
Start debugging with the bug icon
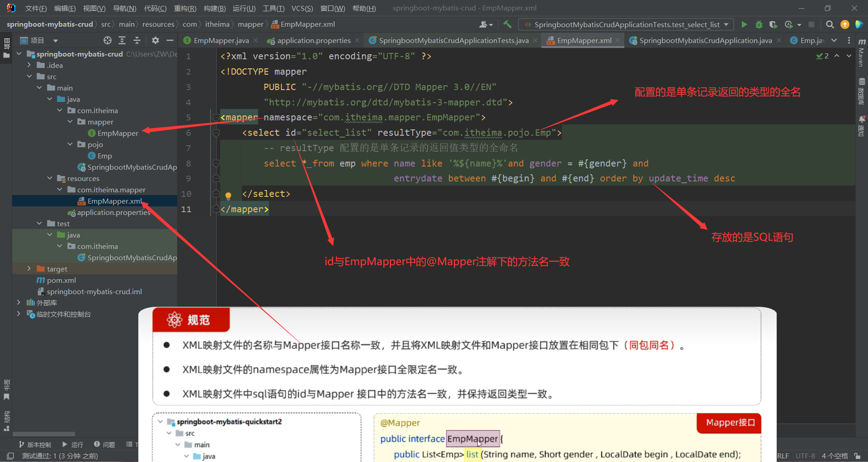pyautogui.click(x=759, y=24)
